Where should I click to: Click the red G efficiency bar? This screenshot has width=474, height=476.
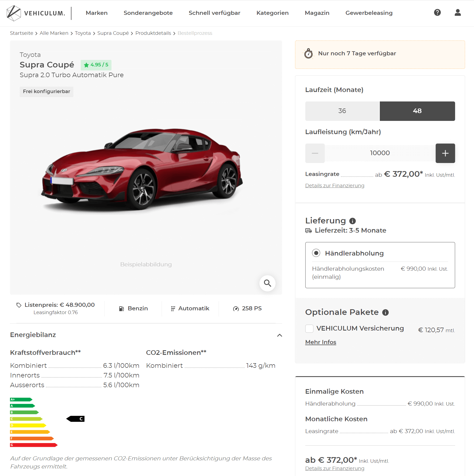(x=34, y=445)
